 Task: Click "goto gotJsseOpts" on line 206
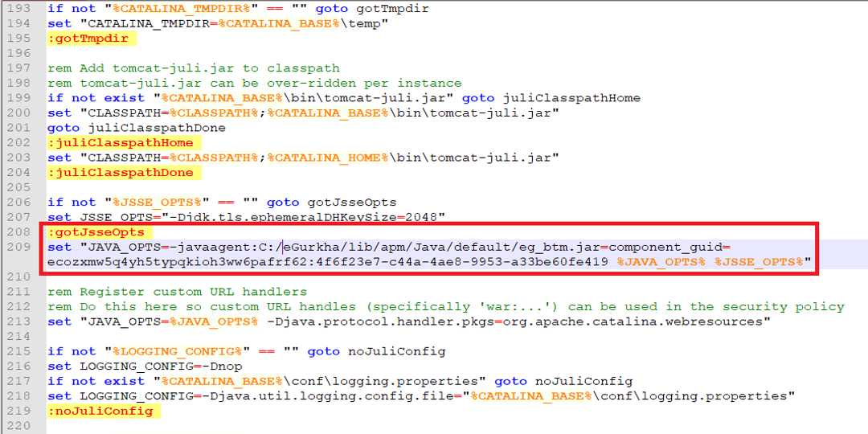point(332,202)
